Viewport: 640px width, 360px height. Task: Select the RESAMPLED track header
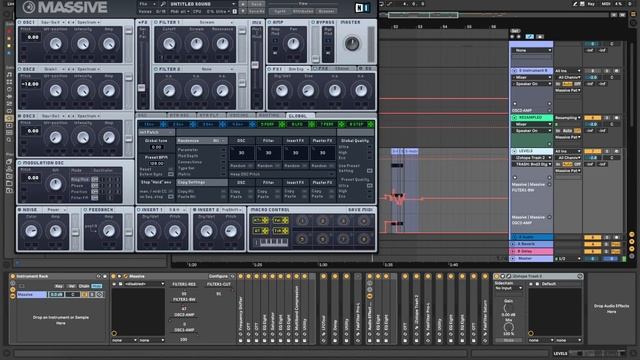pos(531,117)
